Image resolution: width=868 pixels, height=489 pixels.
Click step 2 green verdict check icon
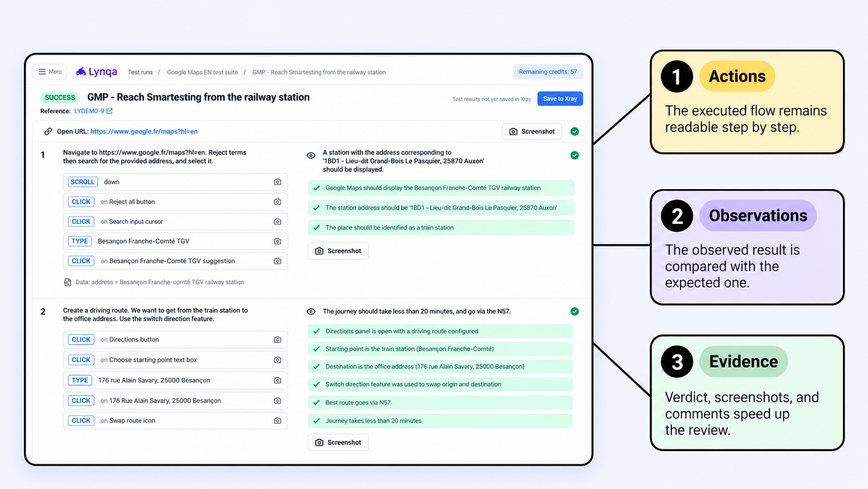575,311
